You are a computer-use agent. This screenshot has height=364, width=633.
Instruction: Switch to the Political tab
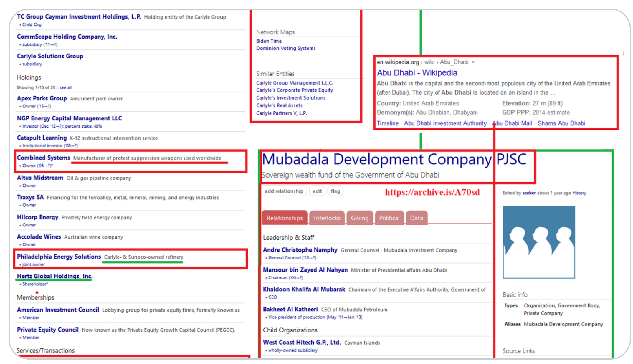(389, 218)
